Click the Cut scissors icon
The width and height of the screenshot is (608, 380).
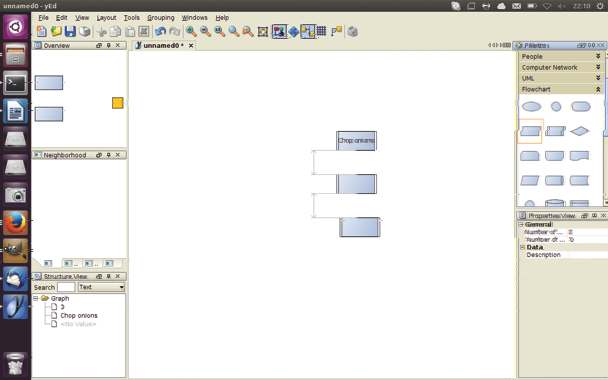click(x=102, y=31)
